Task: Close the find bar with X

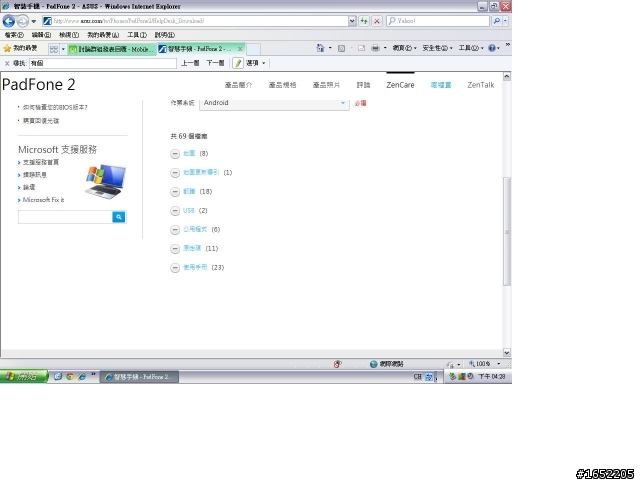Action: [x=7, y=63]
